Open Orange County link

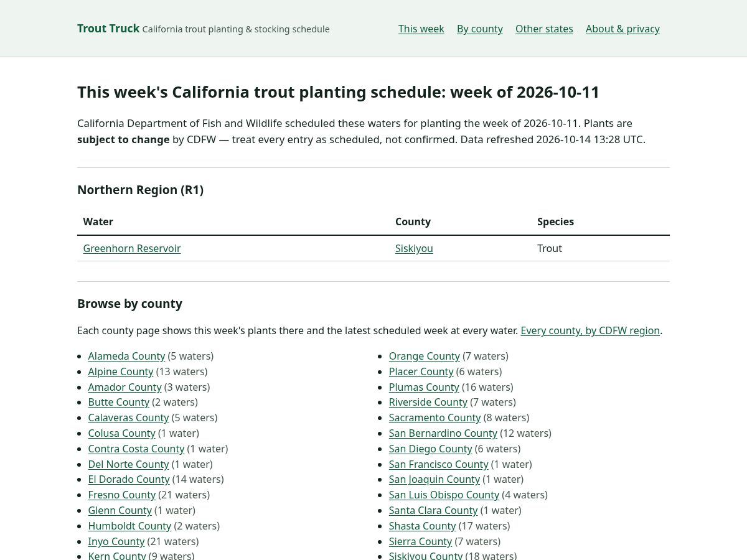425,356
